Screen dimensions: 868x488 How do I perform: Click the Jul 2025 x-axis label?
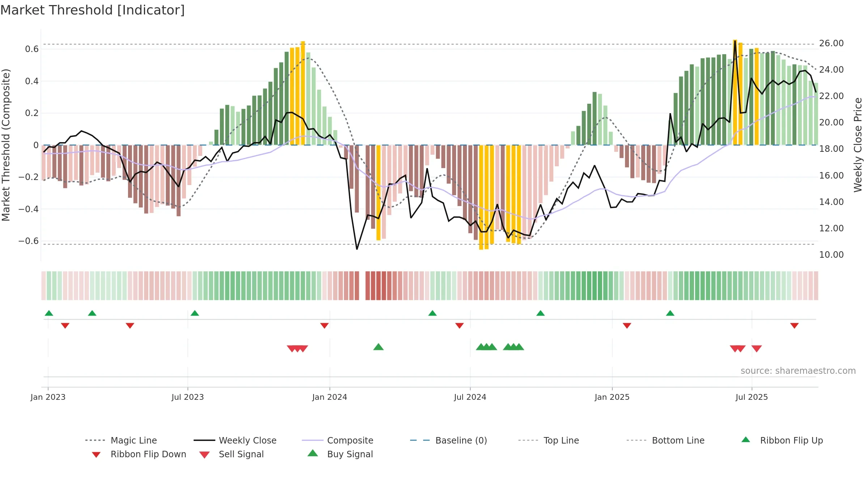click(752, 397)
